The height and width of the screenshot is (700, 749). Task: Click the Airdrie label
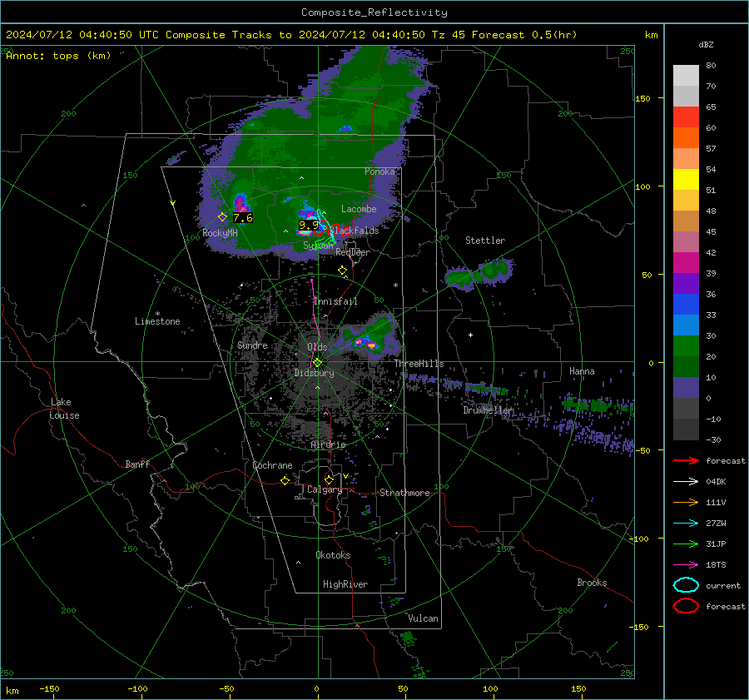point(328,444)
